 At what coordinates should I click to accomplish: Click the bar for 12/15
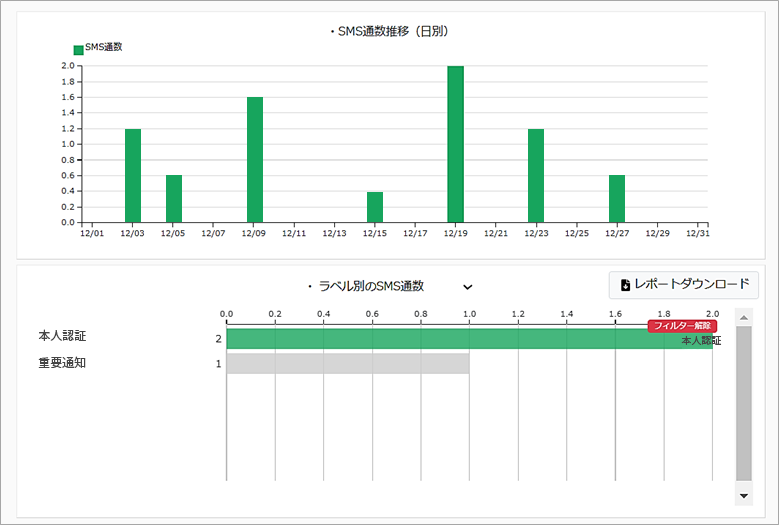click(375, 207)
